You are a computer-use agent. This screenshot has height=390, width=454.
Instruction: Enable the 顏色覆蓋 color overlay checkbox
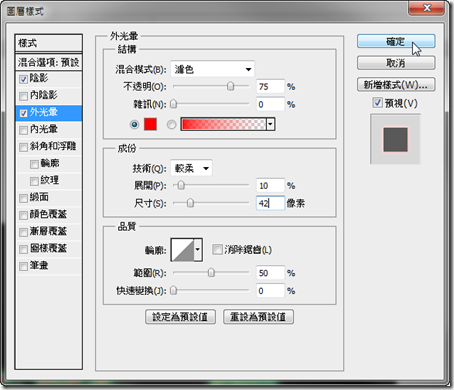23,215
